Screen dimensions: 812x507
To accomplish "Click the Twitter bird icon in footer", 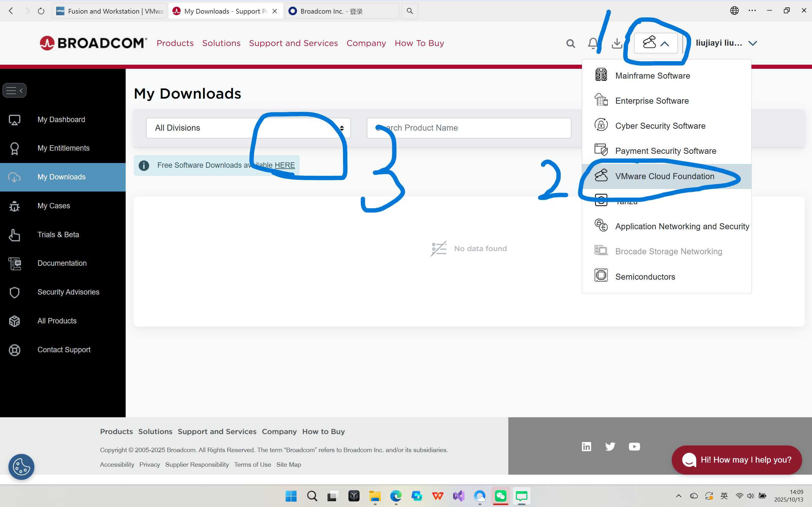I will point(610,446).
